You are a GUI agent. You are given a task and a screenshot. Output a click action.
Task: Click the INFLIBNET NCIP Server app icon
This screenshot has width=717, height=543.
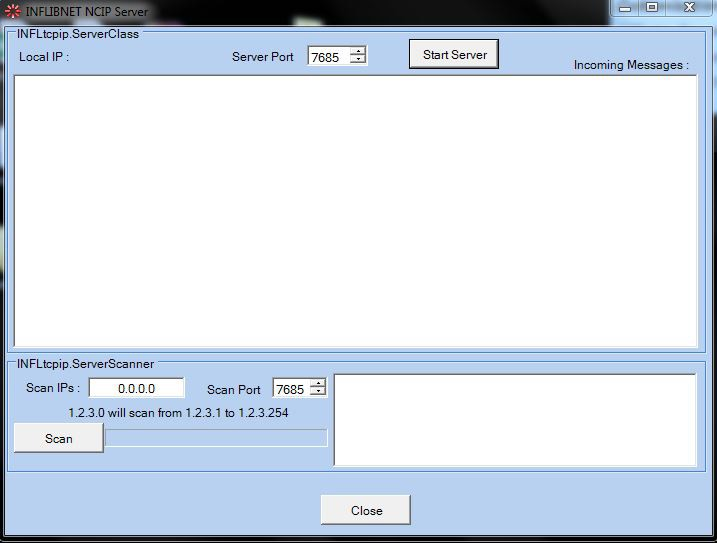[12, 11]
